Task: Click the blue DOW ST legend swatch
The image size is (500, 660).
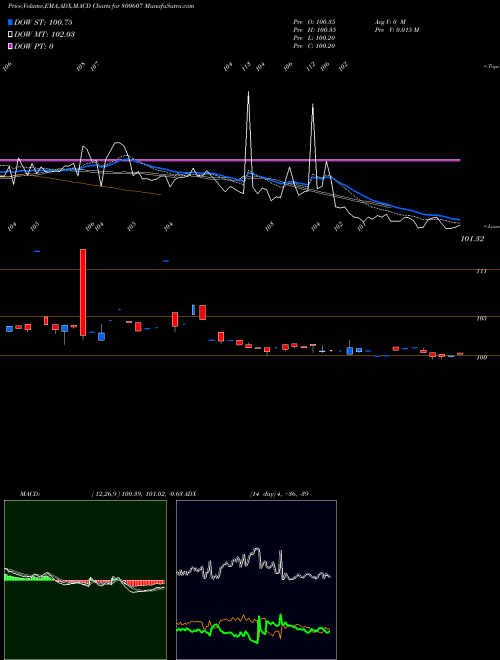Action: (10, 22)
